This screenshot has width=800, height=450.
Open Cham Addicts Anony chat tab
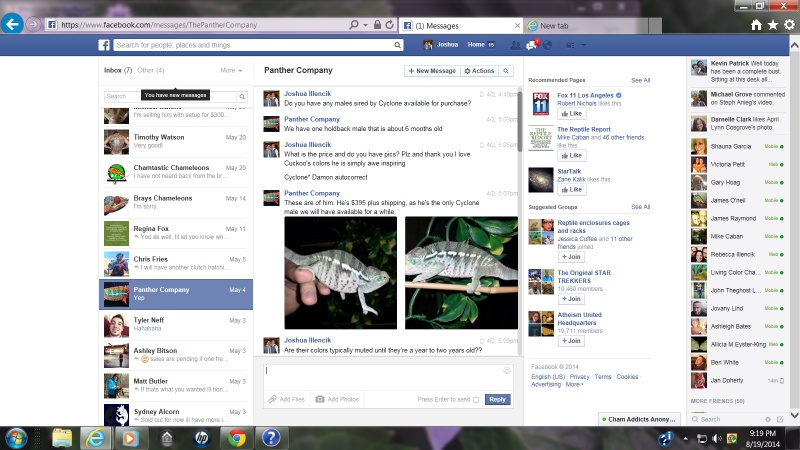tap(639, 419)
